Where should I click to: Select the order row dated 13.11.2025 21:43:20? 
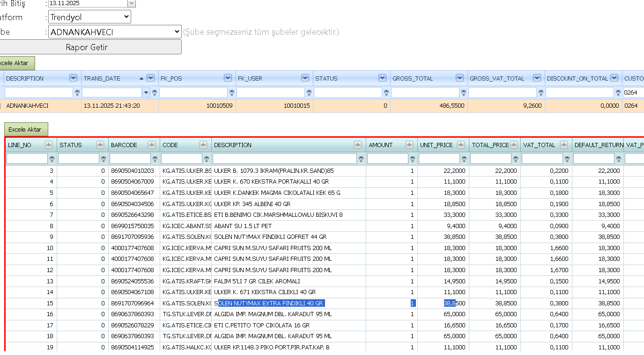[322, 106]
